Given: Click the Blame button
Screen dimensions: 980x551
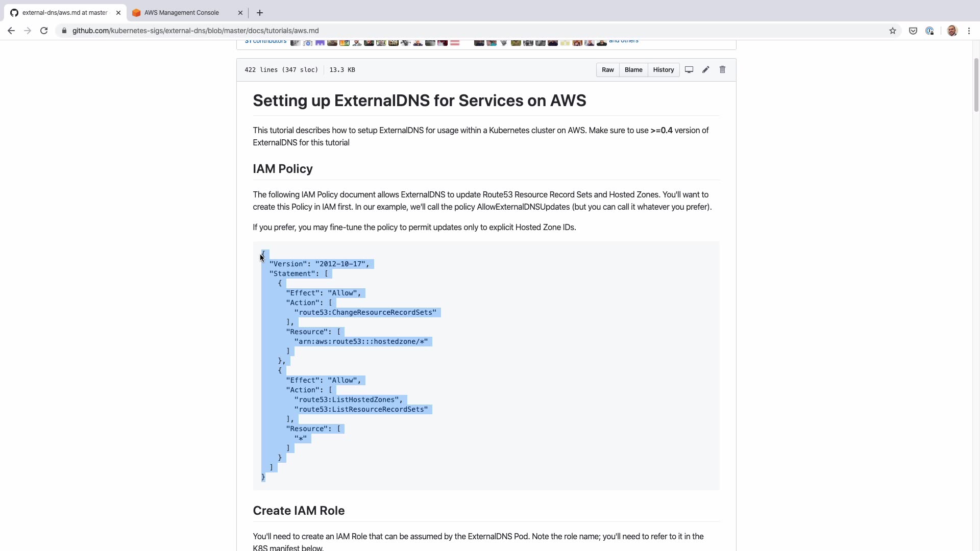Looking at the screenshot, I should click(x=633, y=70).
